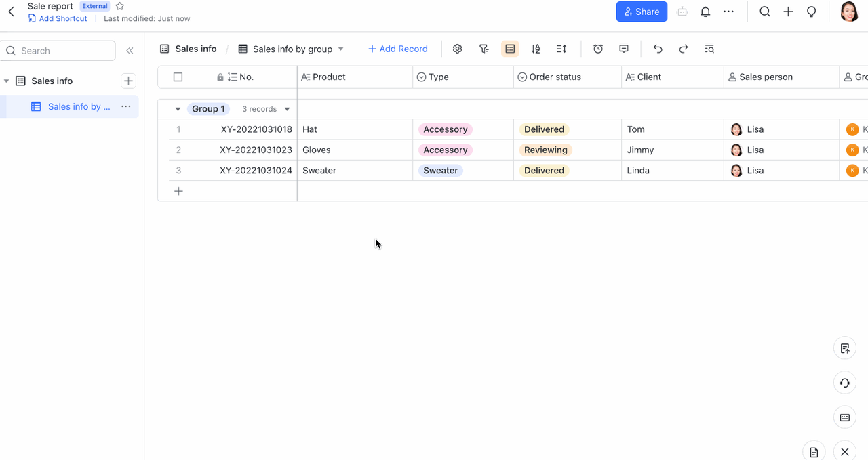Screen dimensions: 868x460
Task: Star the Sale report document
Action: point(120,6)
